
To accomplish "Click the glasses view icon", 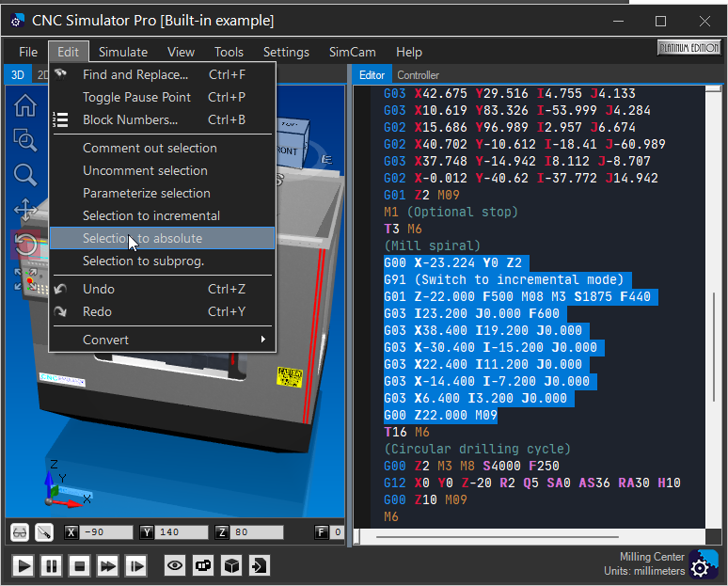I will tap(20, 532).
